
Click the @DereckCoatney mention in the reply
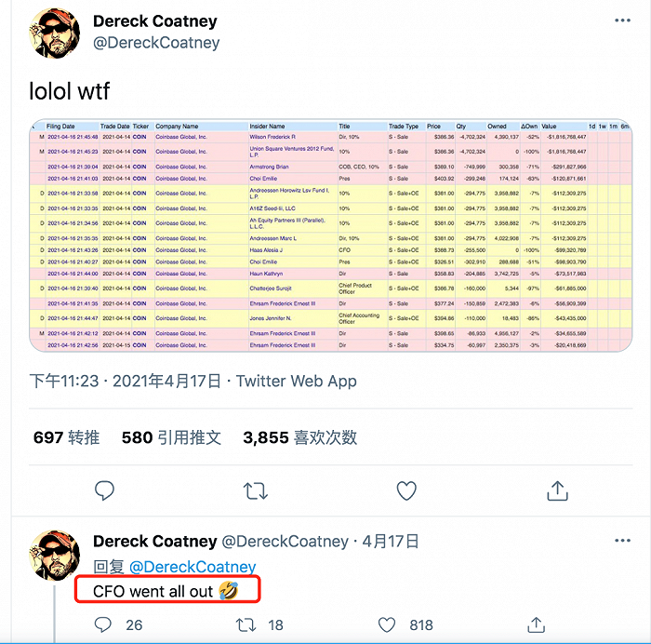[x=192, y=567]
